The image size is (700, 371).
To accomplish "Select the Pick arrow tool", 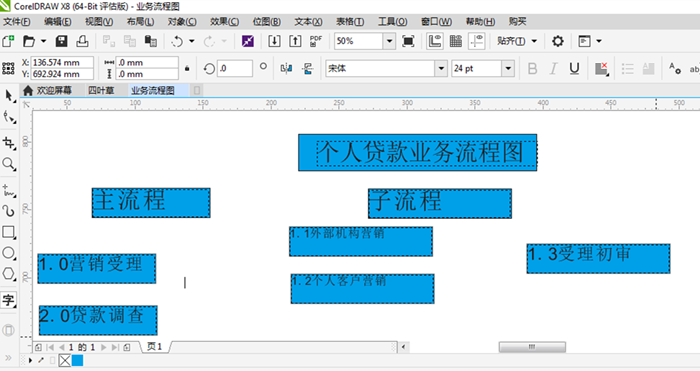I will coord(9,96).
